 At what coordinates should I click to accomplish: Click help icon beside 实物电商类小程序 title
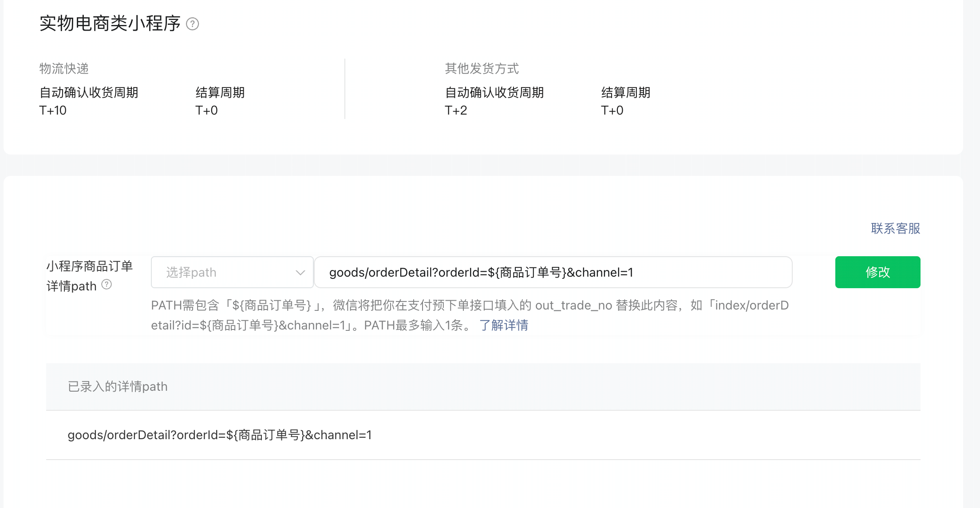click(192, 24)
